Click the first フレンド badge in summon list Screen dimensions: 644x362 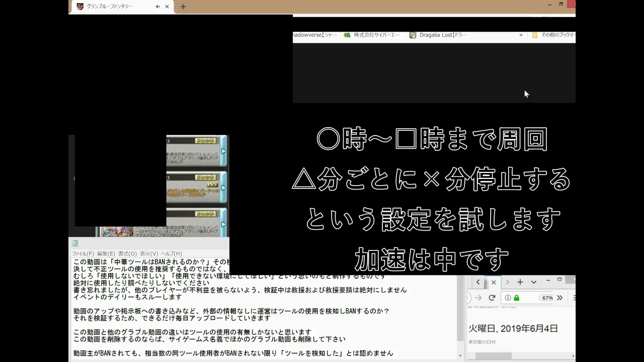pyautogui.click(x=205, y=141)
